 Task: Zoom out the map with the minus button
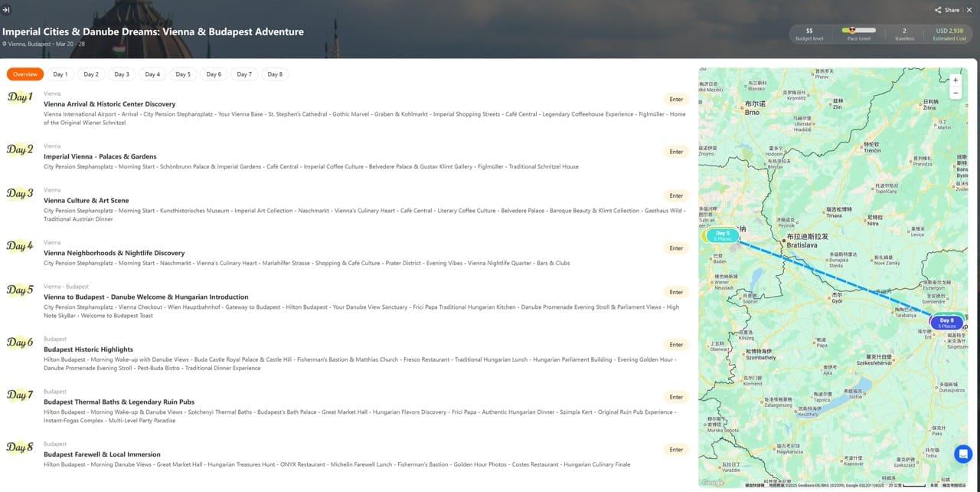955,93
